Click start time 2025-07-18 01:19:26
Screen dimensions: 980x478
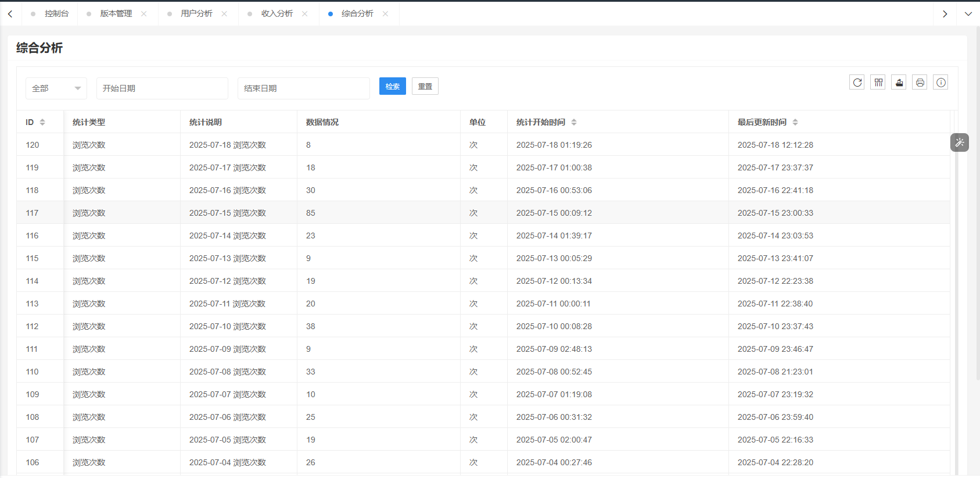click(x=554, y=145)
